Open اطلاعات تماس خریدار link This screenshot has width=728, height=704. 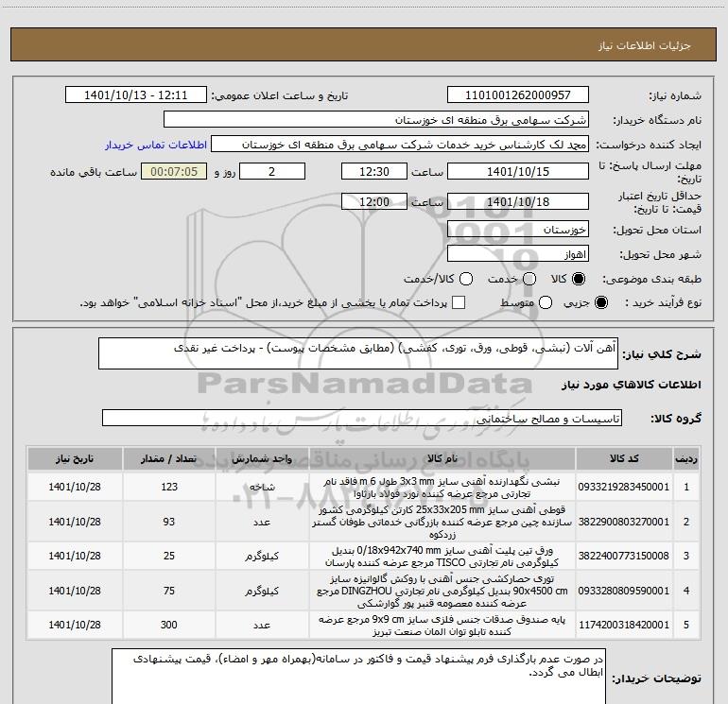[x=156, y=145]
